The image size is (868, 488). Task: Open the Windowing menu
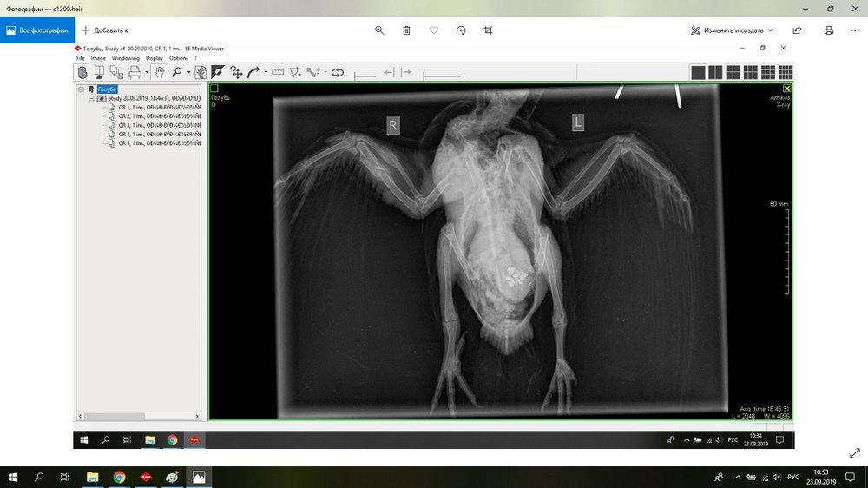pyautogui.click(x=125, y=58)
